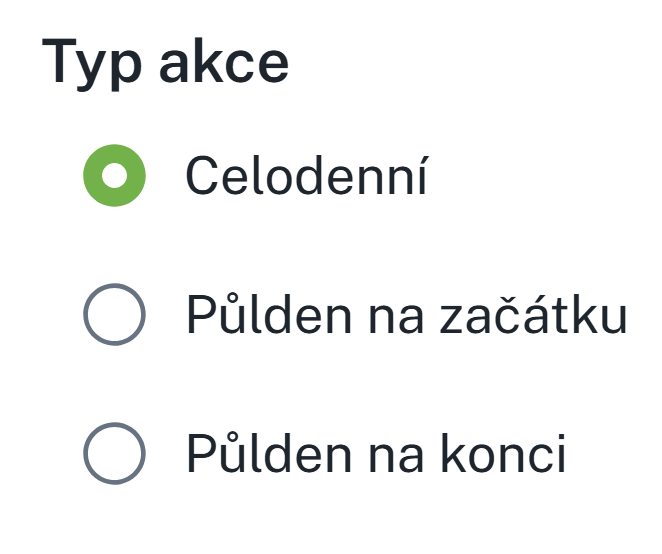662x554 pixels.
Task: Switch Typ akce to Půlden na začátku
Action: tap(115, 316)
